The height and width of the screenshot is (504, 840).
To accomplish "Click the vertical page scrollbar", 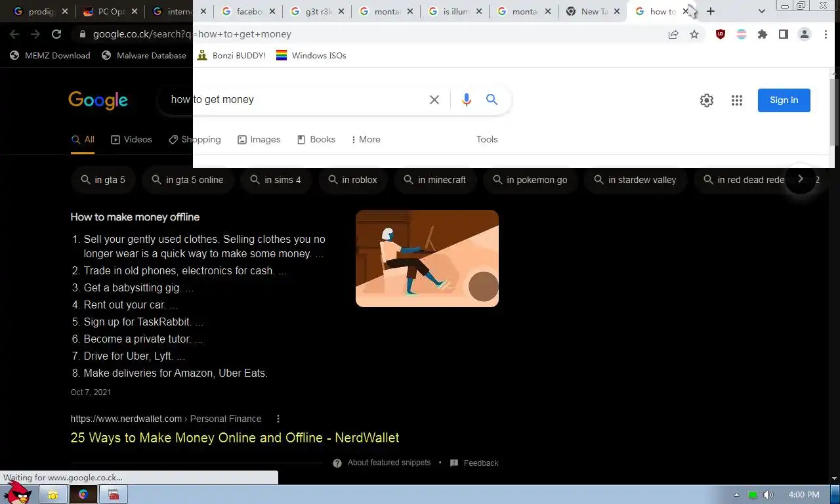I will tap(835, 112).
